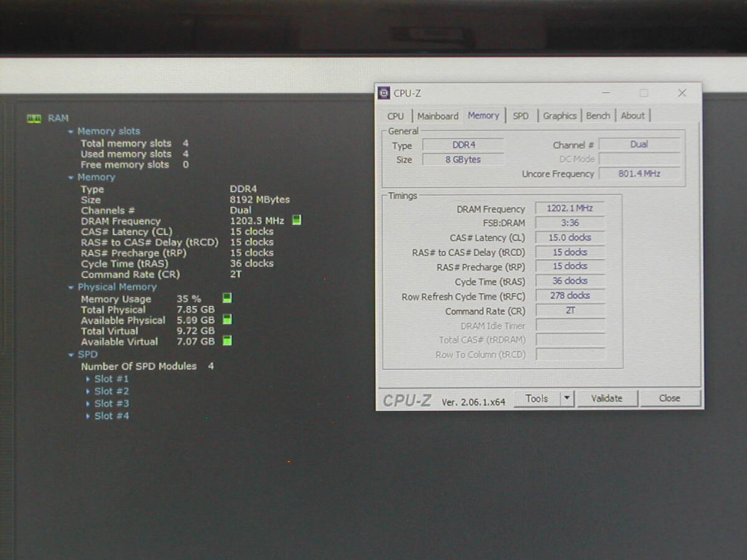Click the DDR4 Type field in CPU-Z

tap(463, 145)
